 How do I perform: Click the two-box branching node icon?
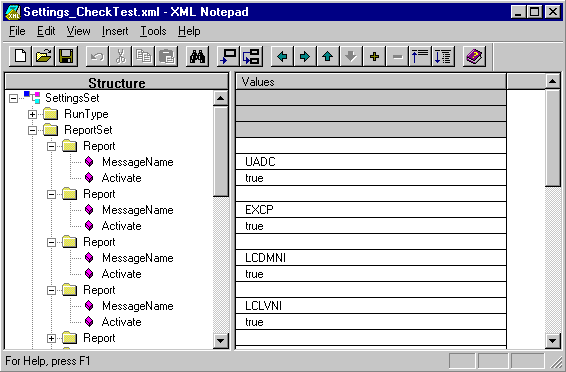(252, 56)
